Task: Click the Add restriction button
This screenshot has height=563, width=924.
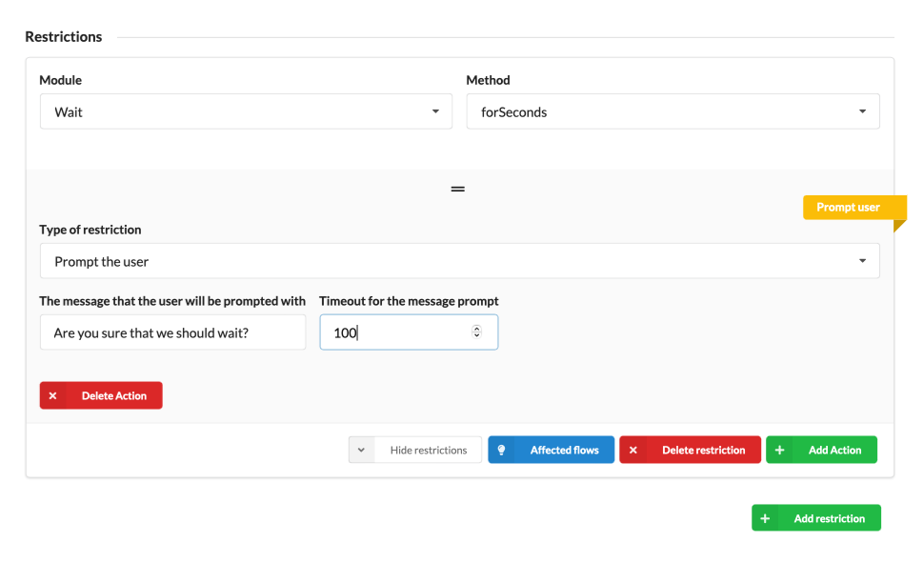Action: (816, 518)
